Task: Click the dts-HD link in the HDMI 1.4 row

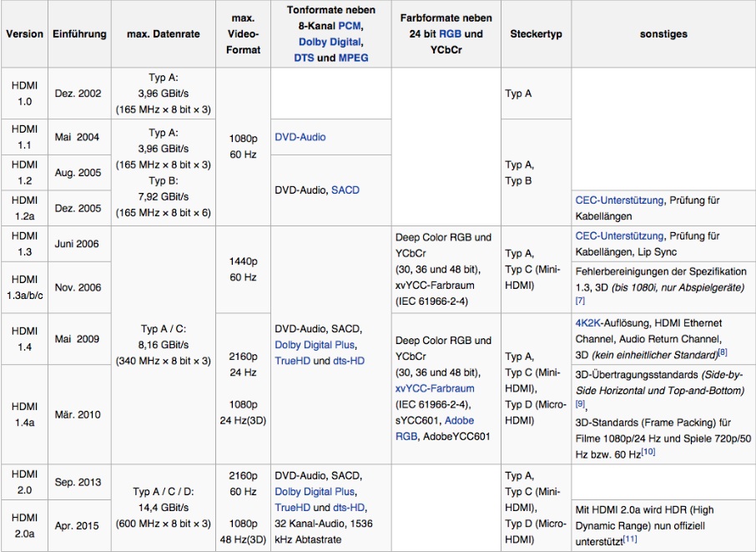Action: pyautogui.click(x=349, y=361)
